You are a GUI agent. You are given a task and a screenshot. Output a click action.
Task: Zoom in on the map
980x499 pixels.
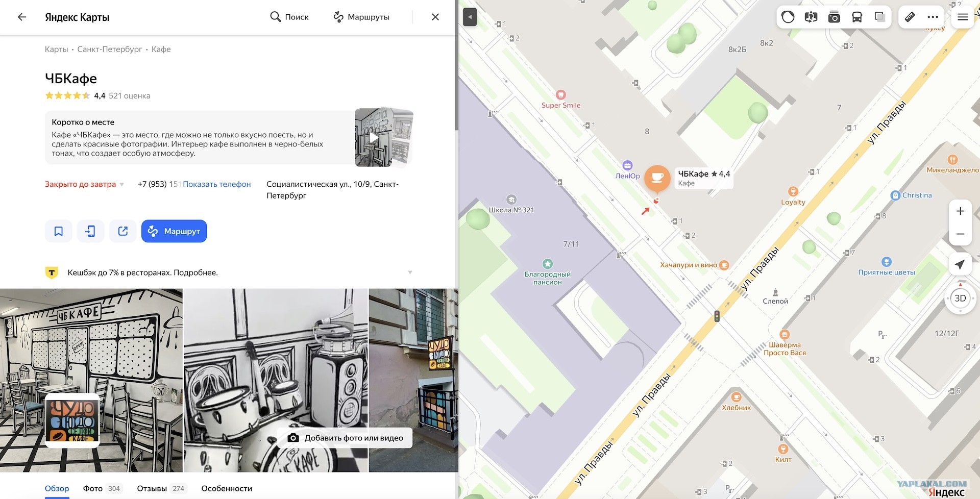click(960, 211)
